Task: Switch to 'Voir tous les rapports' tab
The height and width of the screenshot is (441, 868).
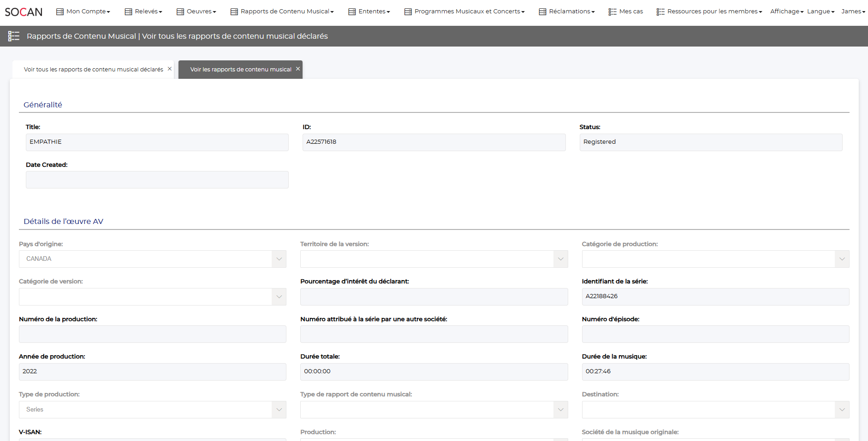Action: pos(93,70)
